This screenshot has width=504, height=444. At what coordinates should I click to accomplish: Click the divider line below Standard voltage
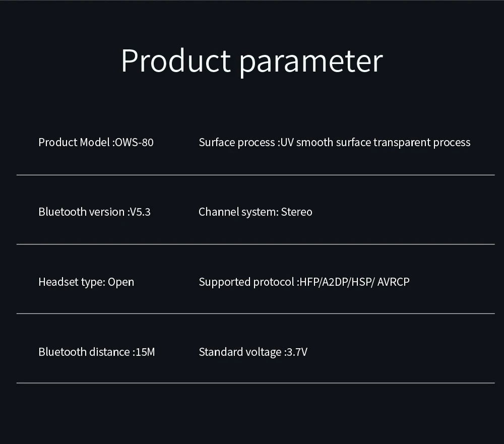(256, 383)
